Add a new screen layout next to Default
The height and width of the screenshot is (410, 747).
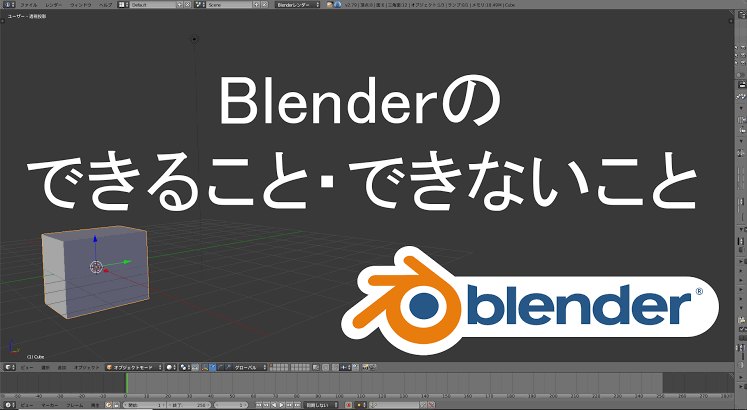coord(180,5)
